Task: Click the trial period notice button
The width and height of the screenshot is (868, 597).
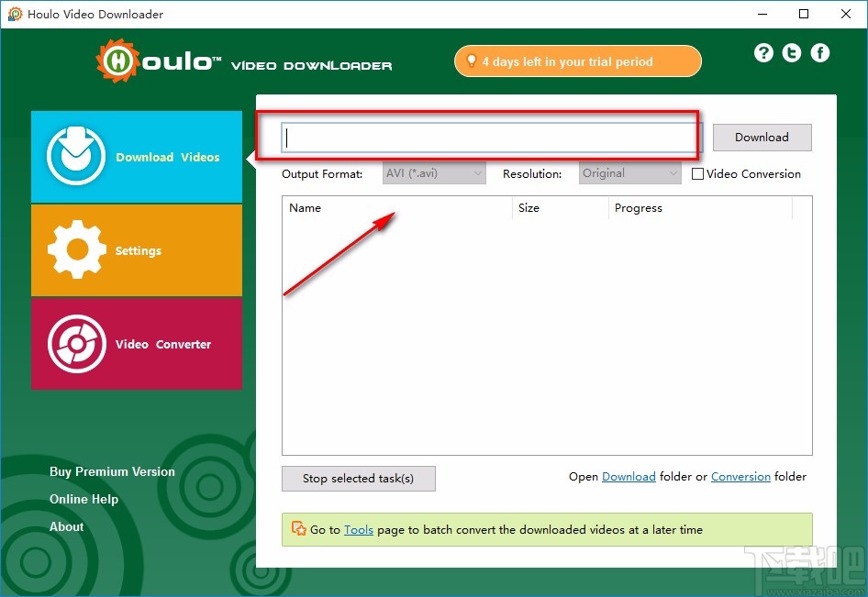Action: (577, 61)
